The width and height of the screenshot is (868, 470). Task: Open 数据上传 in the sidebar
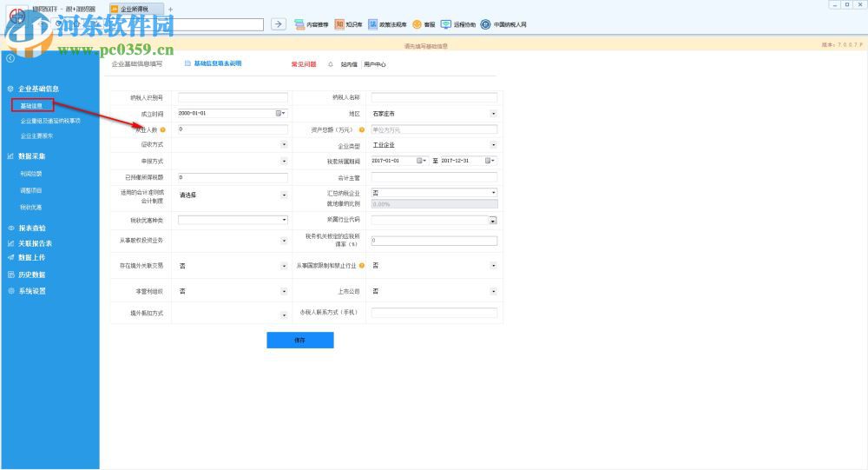pyautogui.click(x=31, y=258)
